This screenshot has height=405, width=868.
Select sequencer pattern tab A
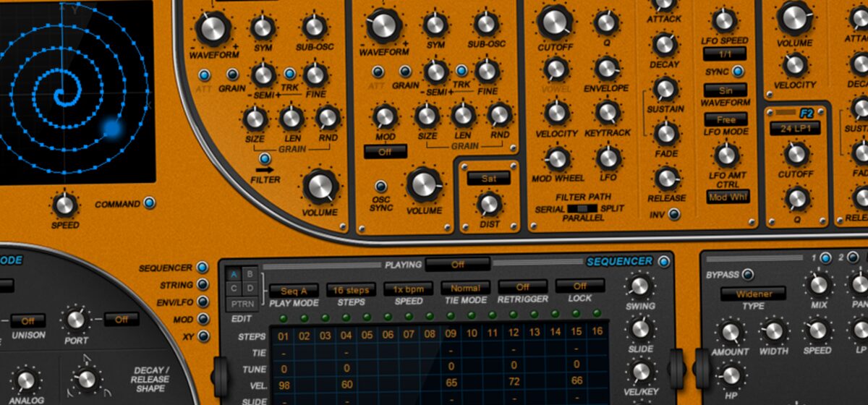234,274
